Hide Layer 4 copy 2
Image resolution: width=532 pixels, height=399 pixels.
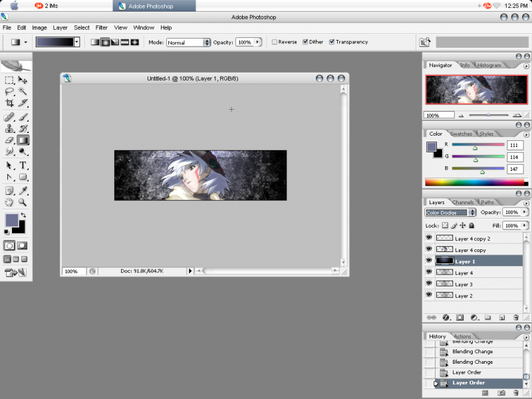(x=429, y=237)
